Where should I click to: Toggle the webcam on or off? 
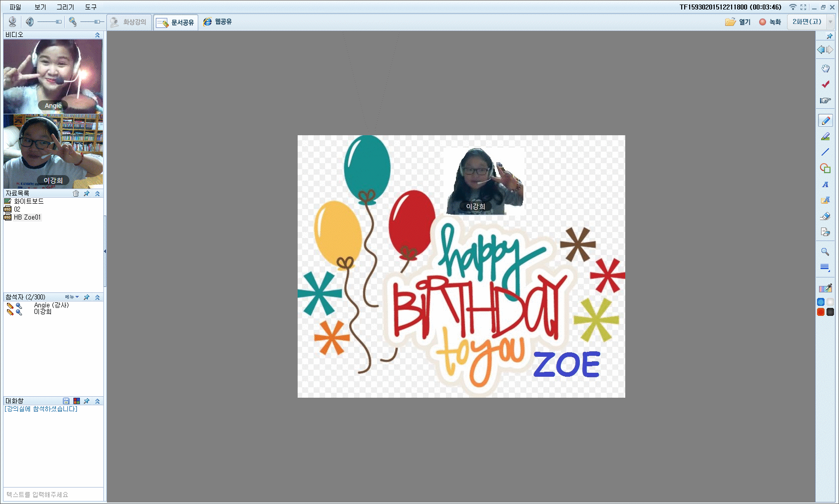(12, 22)
